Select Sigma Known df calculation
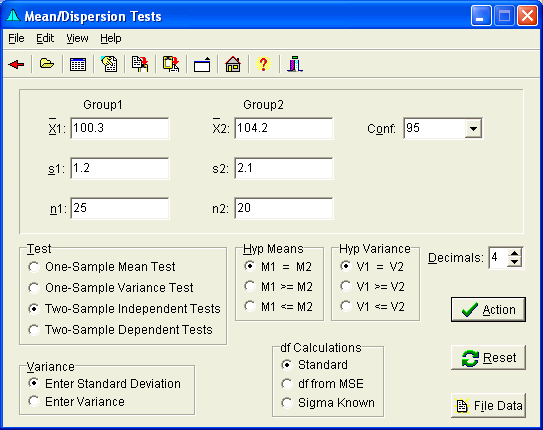 point(328,403)
